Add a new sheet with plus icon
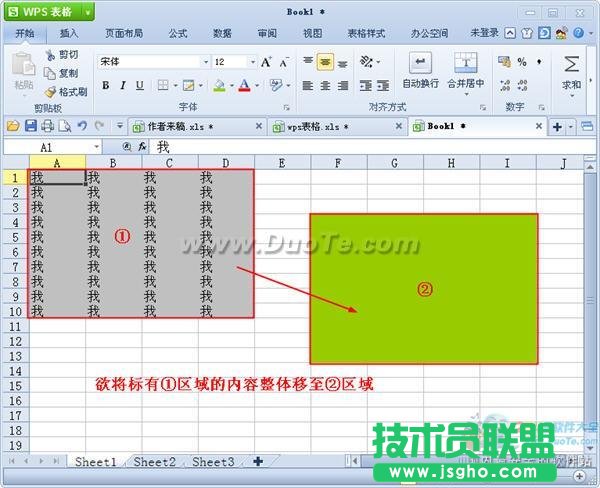Screen dimensions: 600x488 pyautogui.click(x=258, y=461)
